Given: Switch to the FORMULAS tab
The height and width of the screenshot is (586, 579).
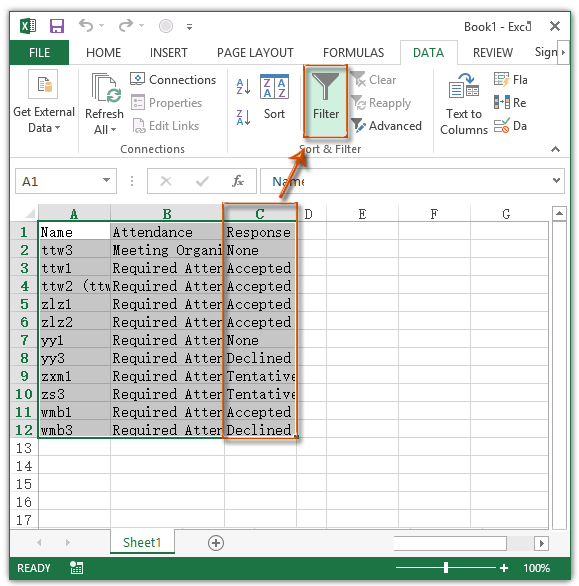Looking at the screenshot, I should pos(353,53).
